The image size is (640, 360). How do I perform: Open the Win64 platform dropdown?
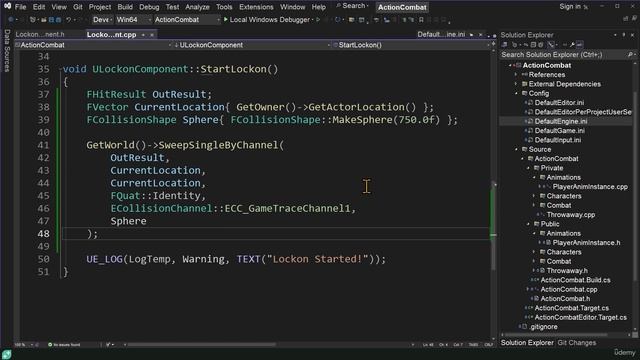(133, 20)
